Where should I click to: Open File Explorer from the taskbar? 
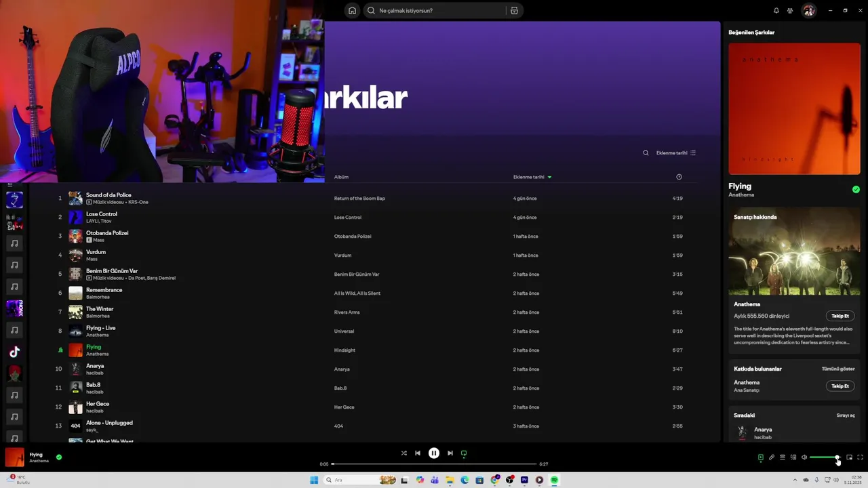(x=450, y=480)
